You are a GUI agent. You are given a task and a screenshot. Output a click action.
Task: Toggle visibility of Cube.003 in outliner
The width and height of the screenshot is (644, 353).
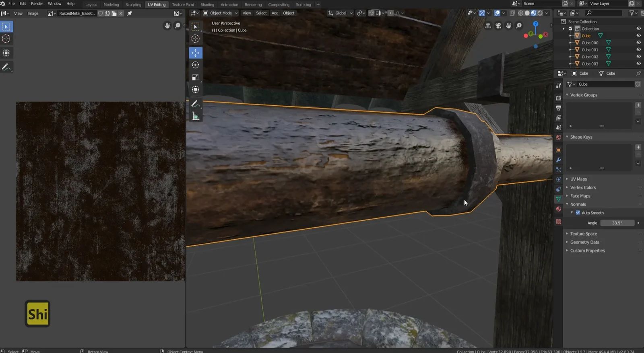(x=638, y=64)
